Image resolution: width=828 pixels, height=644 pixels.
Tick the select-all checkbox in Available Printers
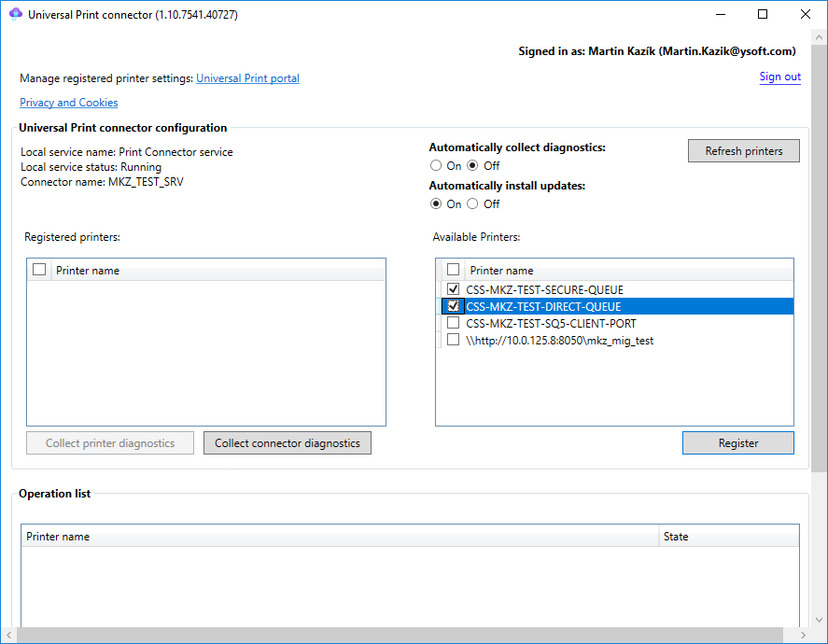coord(454,270)
